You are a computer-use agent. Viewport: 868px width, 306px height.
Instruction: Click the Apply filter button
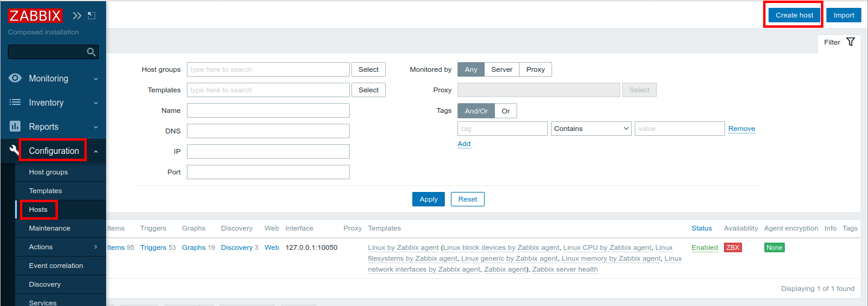click(x=429, y=199)
